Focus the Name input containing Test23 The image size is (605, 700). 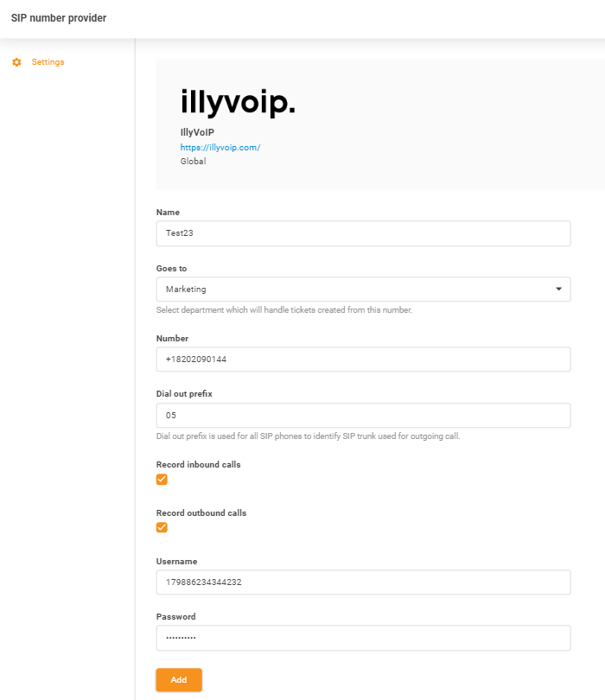(x=363, y=233)
